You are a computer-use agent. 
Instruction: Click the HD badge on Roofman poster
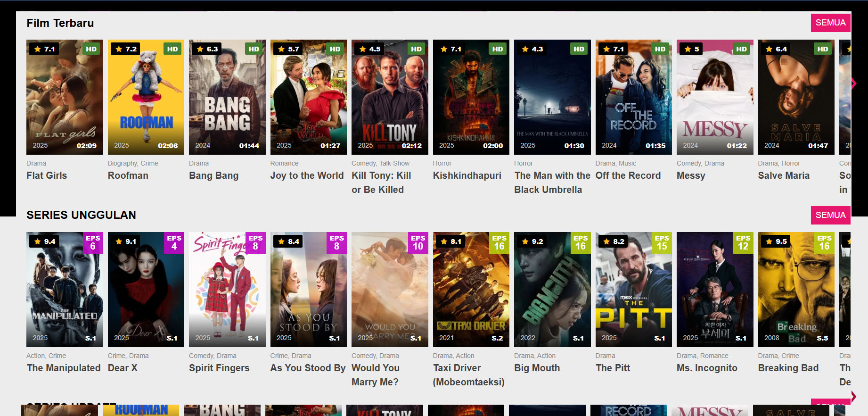172,49
